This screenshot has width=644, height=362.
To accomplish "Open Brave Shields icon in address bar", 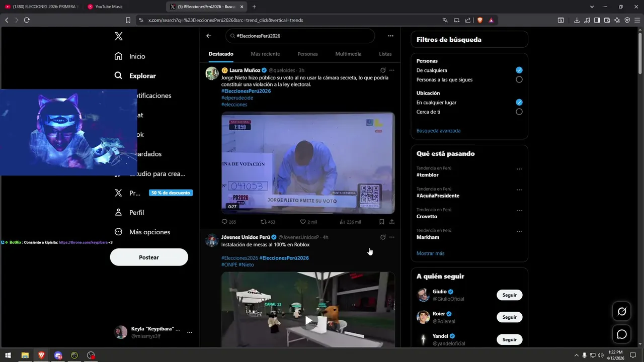I will [479, 20].
